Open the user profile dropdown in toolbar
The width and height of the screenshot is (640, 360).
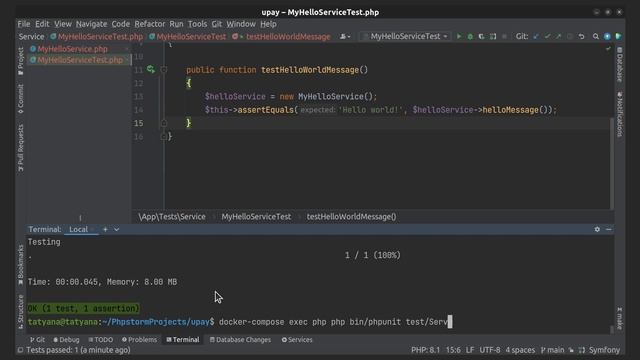345,36
